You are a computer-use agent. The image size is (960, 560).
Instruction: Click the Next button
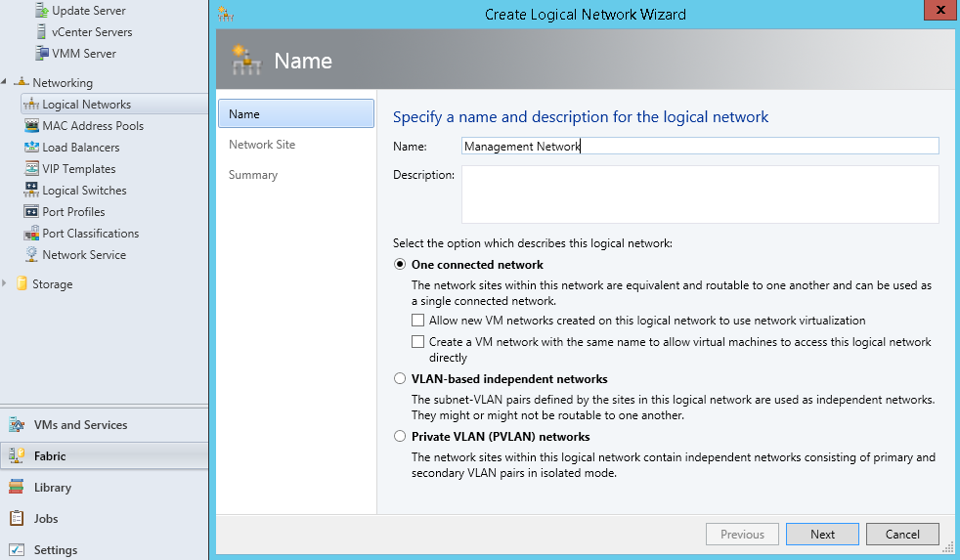[822, 534]
